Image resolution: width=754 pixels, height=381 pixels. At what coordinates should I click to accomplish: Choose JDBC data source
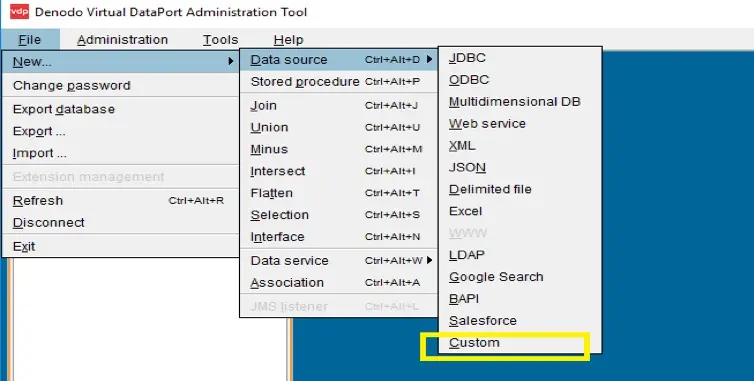click(x=520, y=58)
